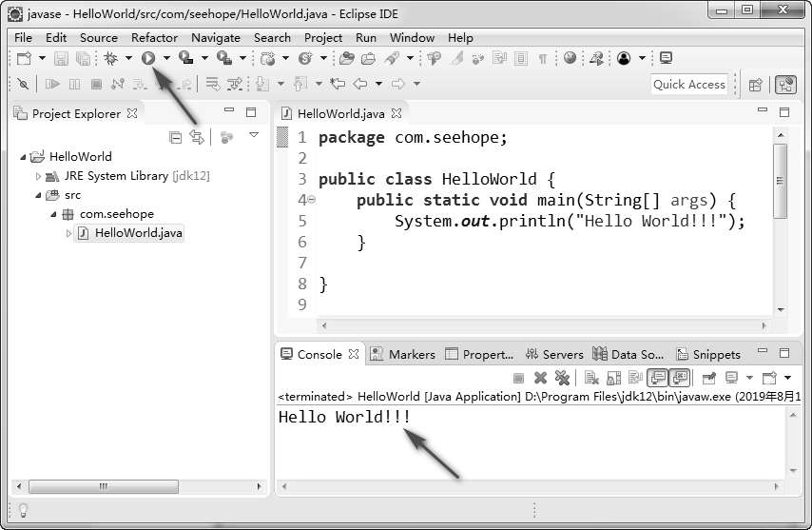812x530 pixels.
Task: Click the Debug bug icon
Action: point(110,58)
